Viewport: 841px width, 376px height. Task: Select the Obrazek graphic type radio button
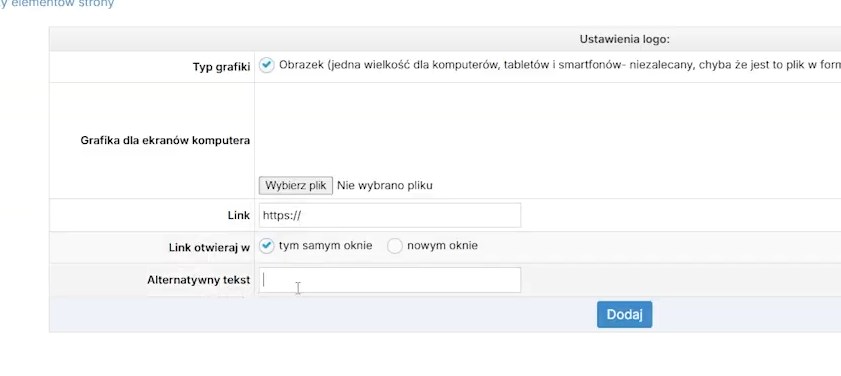coord(266,65)
